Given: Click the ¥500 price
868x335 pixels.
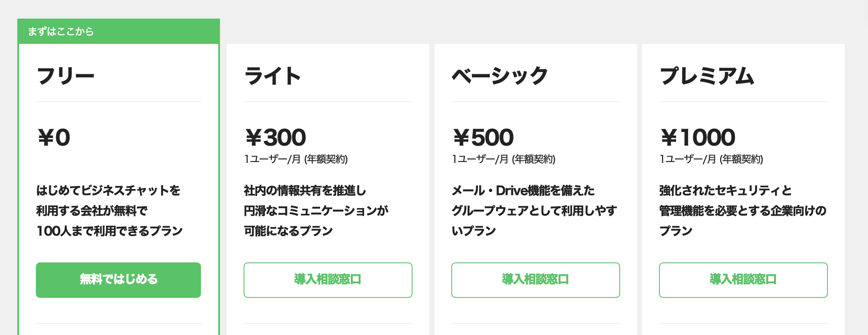Looking at the screenshot, I should [483, 138].
